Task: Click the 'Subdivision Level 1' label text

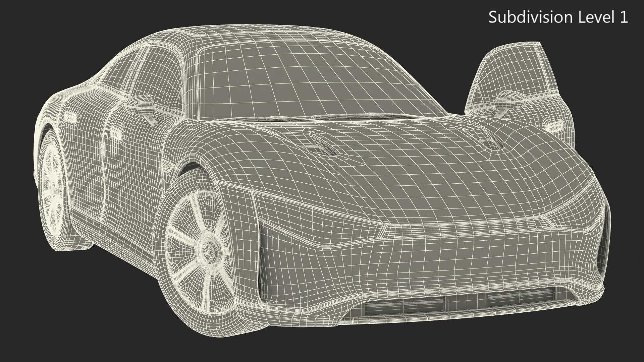Action: [558, 17]
